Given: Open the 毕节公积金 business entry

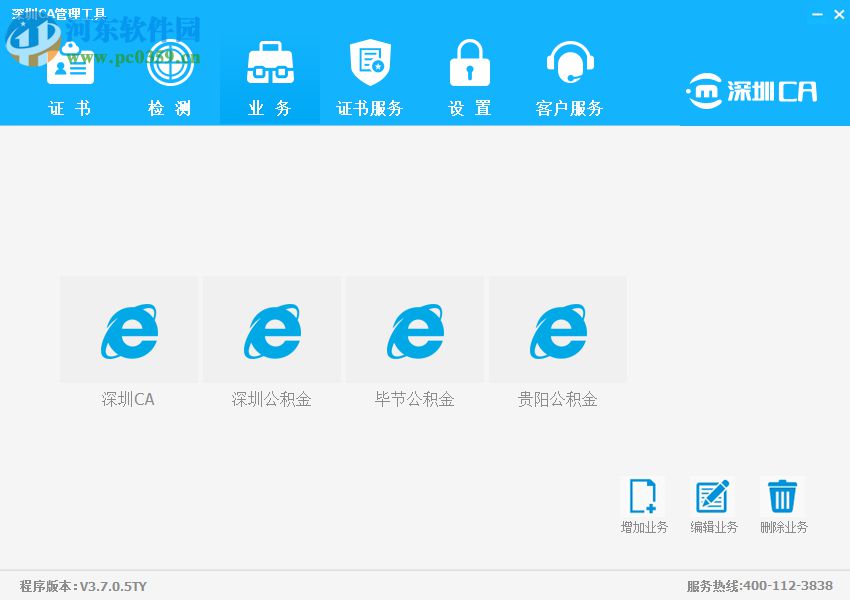Looking at the screenshot, I should [x=414, y=329].
